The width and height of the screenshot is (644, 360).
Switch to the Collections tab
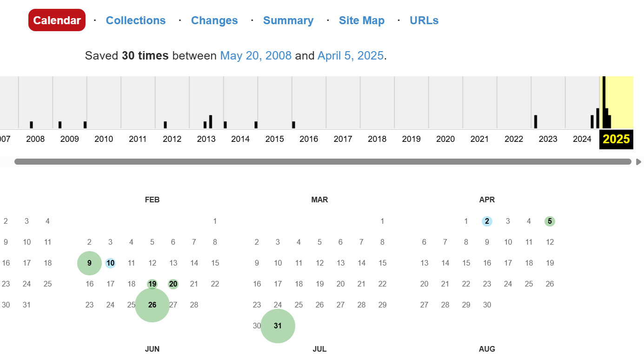136,20
